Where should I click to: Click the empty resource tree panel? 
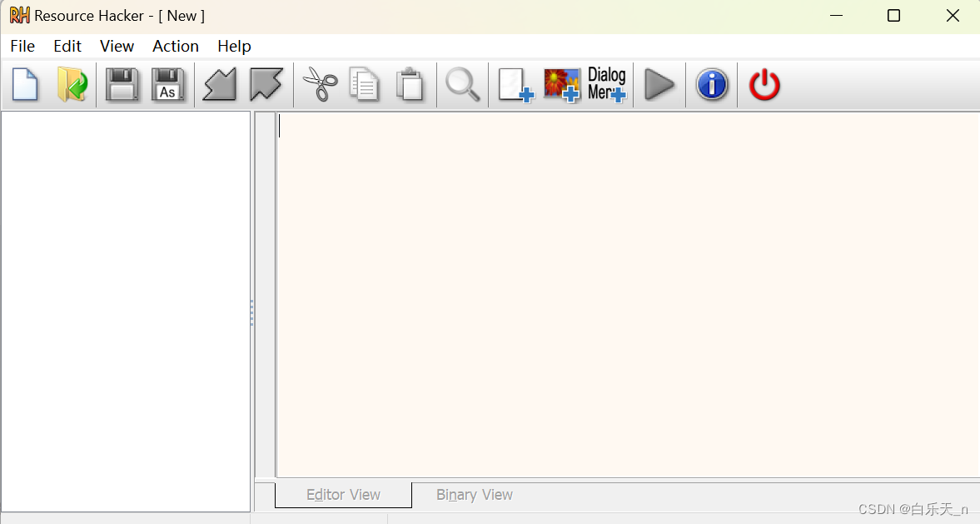pyautogui.click(x=126, y=312)
